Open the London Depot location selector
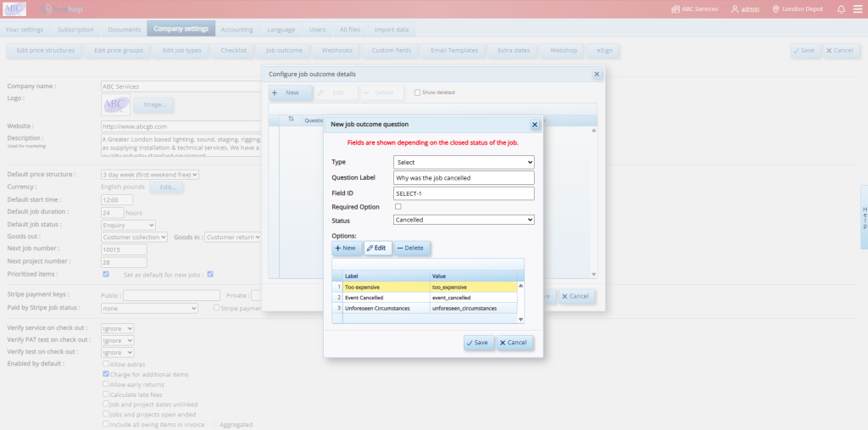 [797, 8]
